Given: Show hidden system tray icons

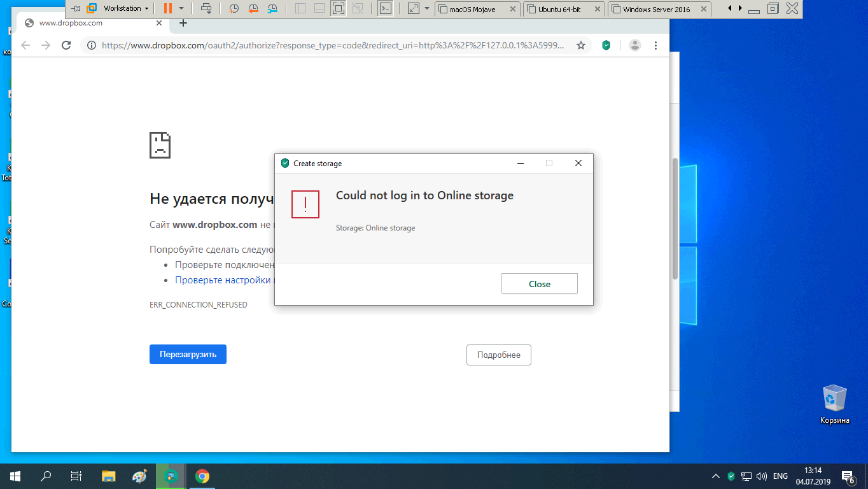Looking at the screenshot, I should (x=716, y=476).
